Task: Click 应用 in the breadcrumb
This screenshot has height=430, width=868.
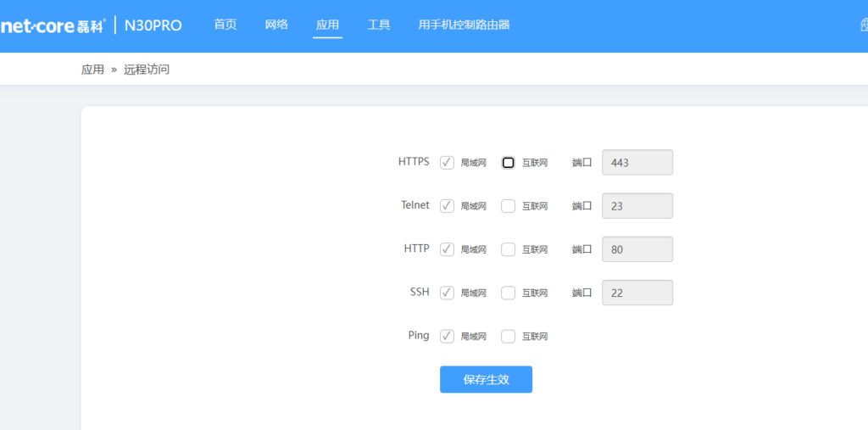Action: click(x=92, y=70)
